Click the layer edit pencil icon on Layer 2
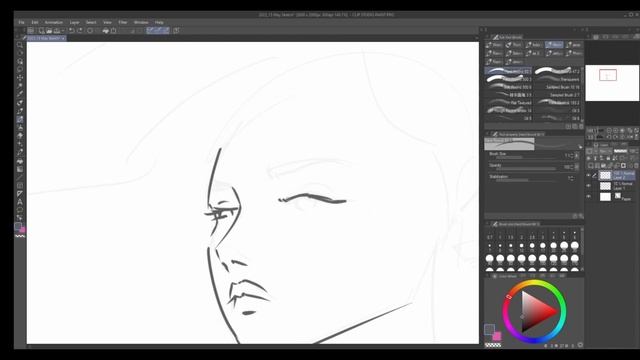Image resolution: width=640 pixels, height=360 pixels. (x=594, y=176)
